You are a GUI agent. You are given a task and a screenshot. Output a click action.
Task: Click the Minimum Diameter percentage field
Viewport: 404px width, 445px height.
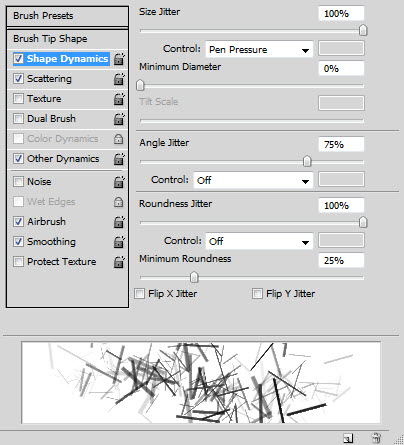[x=341, y=69]
